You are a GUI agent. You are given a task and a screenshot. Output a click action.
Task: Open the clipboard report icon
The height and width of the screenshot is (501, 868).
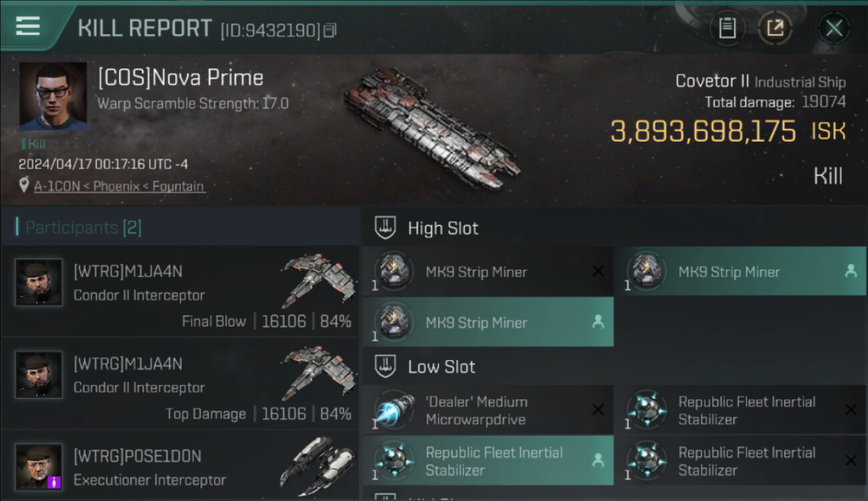(x=727, y=28)
